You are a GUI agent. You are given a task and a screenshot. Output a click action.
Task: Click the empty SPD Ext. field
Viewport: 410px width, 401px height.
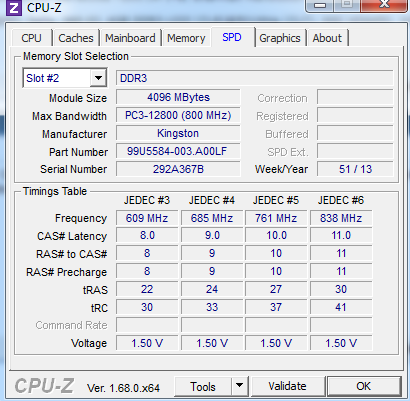[x=355, y=152]
